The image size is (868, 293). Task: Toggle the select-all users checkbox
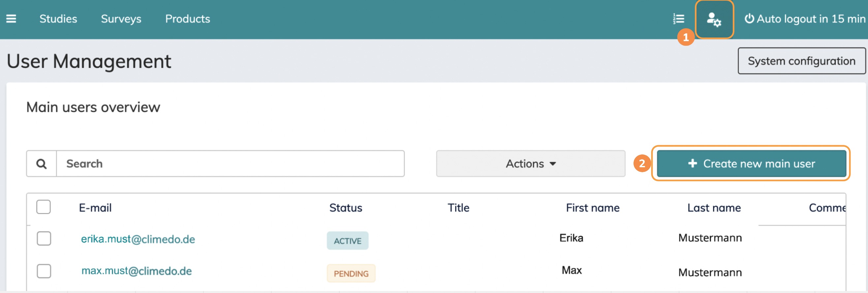click(x=44, y=207)
